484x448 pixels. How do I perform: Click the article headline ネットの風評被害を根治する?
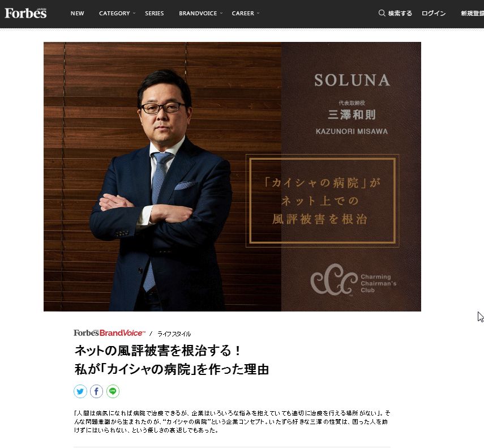coord(157,351)
